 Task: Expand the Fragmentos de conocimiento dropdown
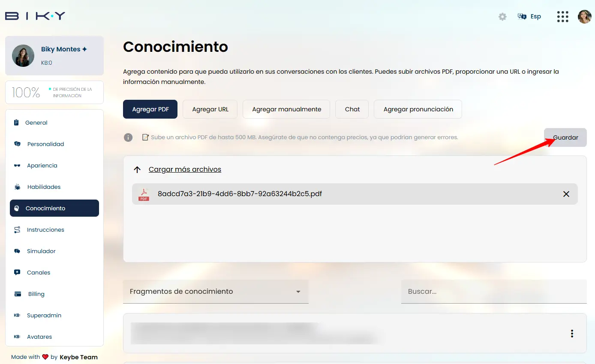pyautogui.click(x=216, y=292)
